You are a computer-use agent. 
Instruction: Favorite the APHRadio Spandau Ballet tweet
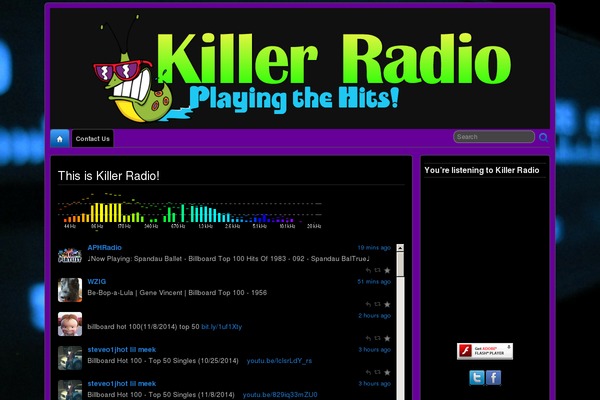click(x=387, y=270)
